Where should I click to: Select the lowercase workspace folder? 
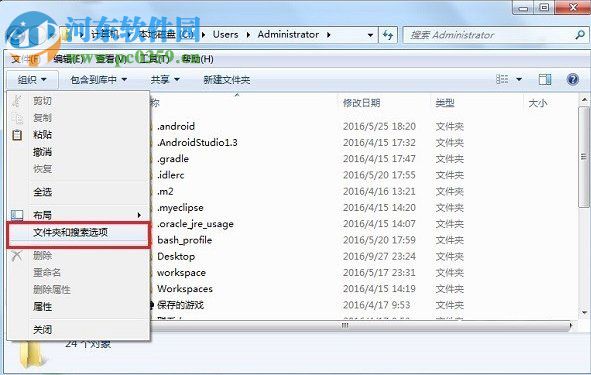[x=181, y=272]
